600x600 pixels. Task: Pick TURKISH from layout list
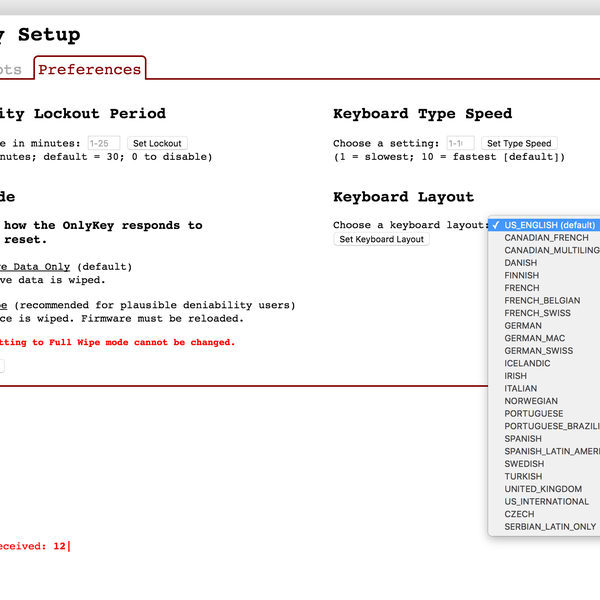coord(544,476)
